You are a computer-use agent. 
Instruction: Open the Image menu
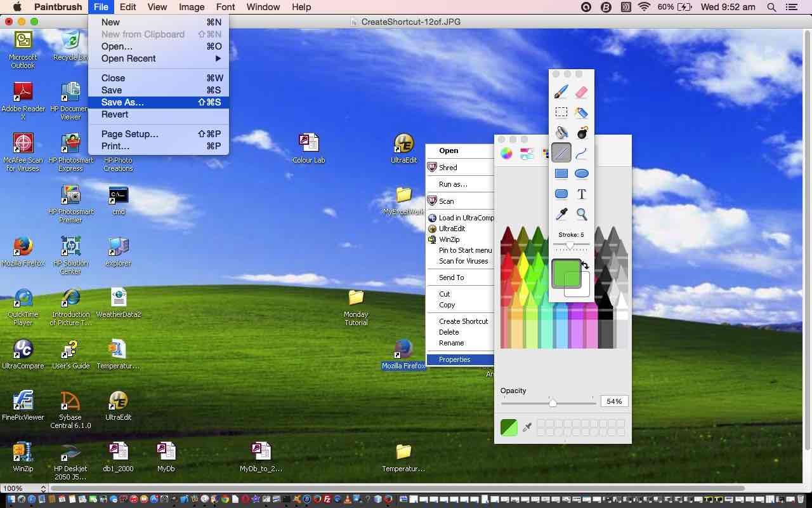point(191,7)
